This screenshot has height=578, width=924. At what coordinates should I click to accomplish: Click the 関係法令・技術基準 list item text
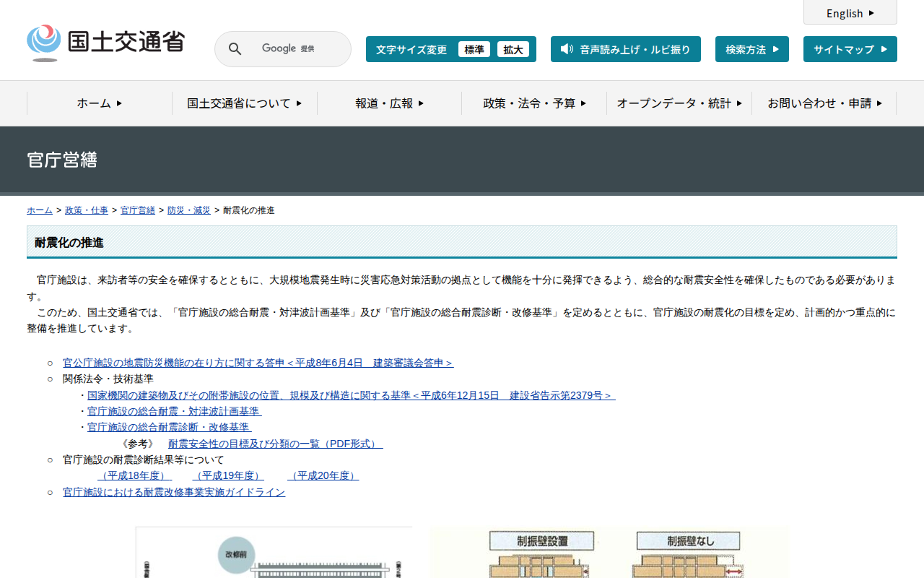[108, 379]
